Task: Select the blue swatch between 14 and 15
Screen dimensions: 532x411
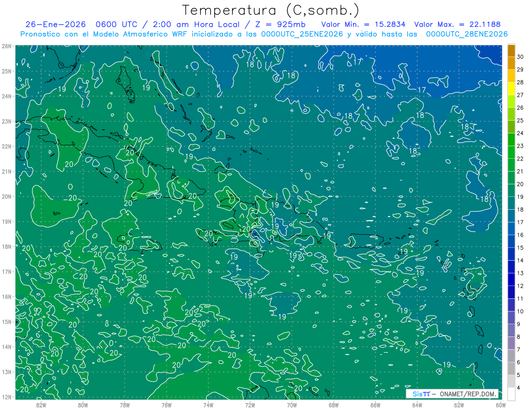Action: click(x=512, y=254)
